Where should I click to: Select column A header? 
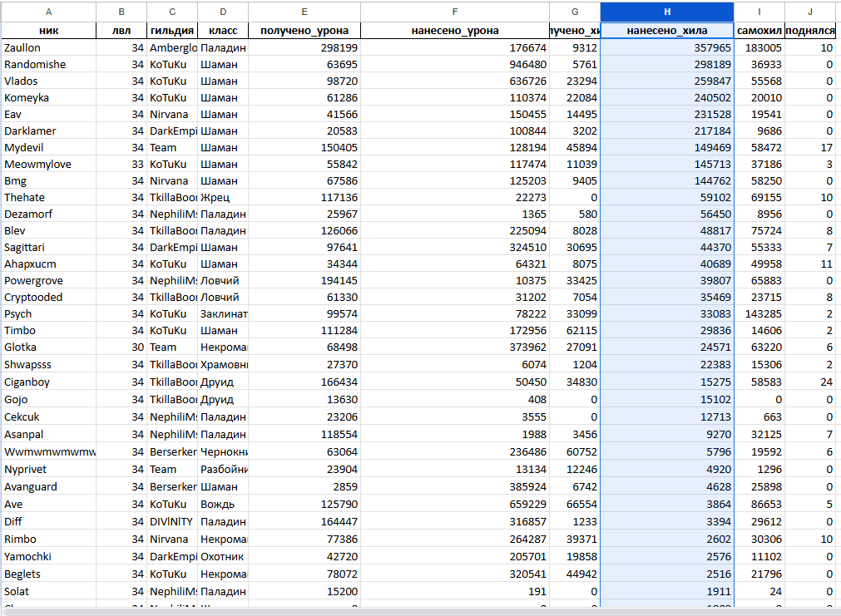[48, 12]
